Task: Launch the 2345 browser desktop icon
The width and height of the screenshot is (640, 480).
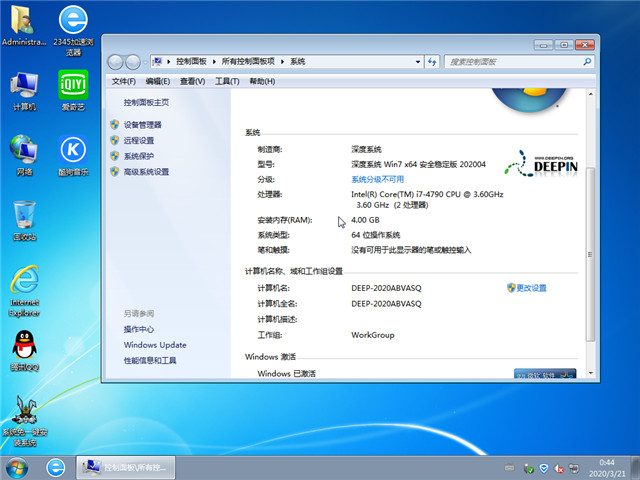Action: click(73, 30)
